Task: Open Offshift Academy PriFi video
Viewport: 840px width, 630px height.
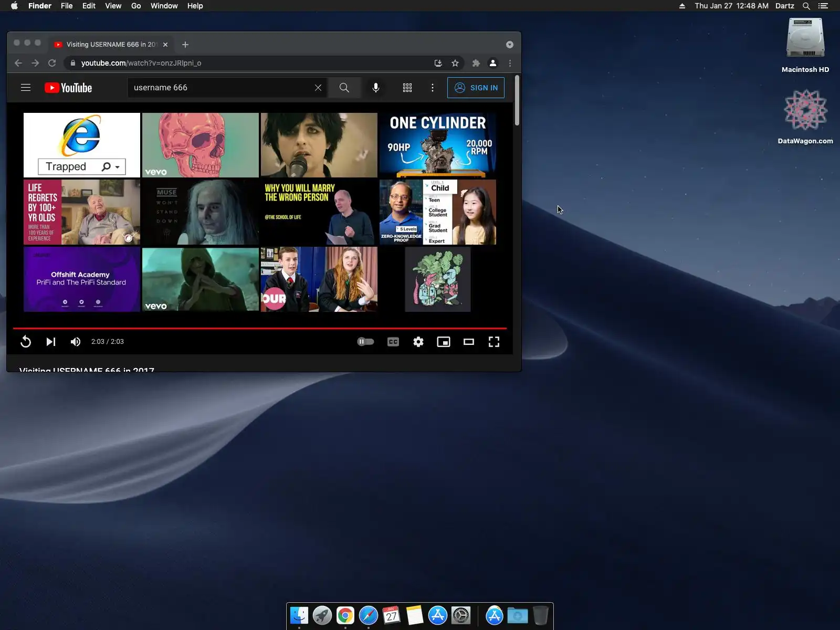Action: pyautogui.click(x=82, y=279)
